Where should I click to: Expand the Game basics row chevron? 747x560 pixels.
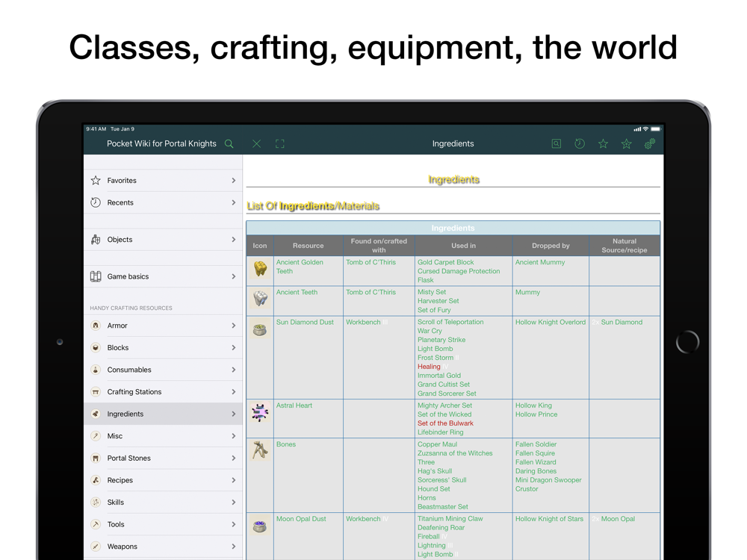[x=233, y=277]
